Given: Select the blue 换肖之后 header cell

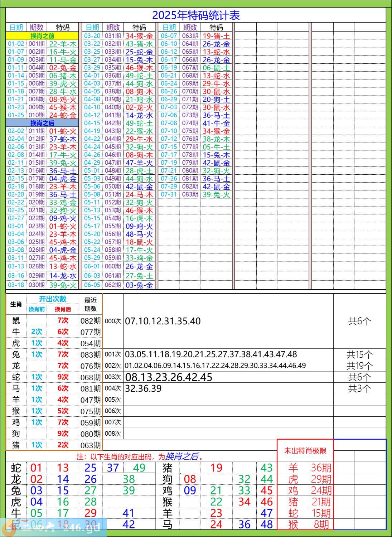Looking at the screenshot, I should [42, 123].
